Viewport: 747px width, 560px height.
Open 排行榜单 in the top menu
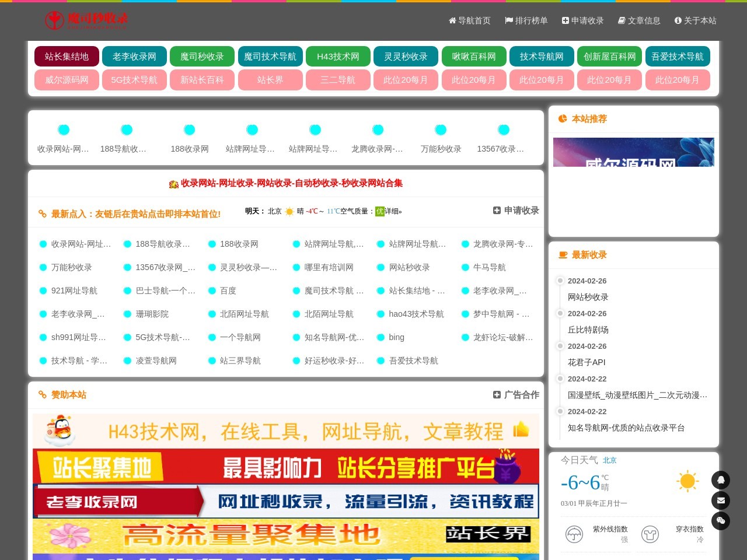[x=526, y=20]
